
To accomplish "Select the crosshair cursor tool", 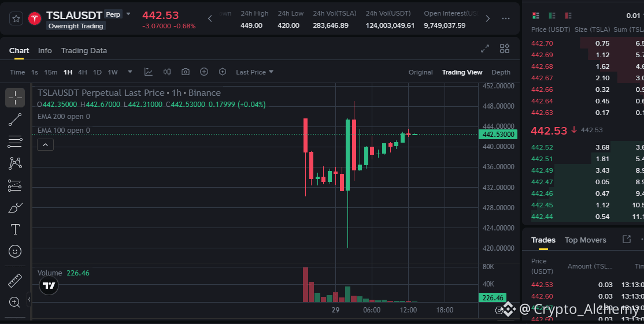I will coord(15,98).
